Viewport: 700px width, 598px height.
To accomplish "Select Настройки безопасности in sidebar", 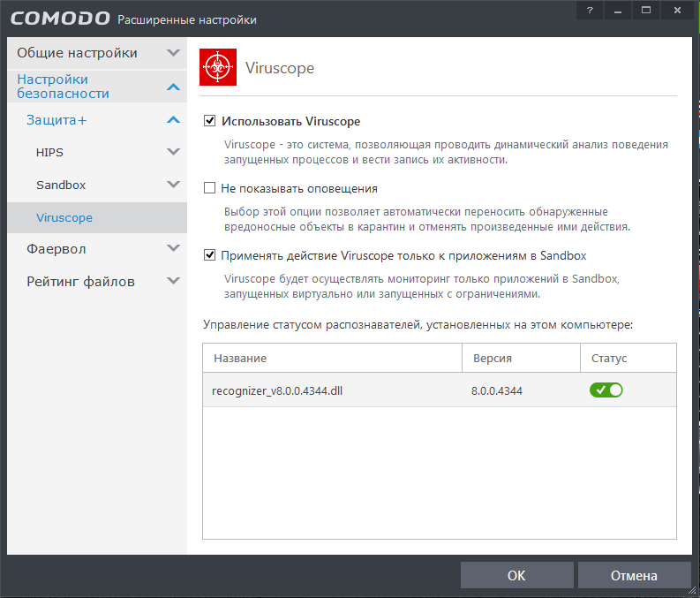I will 97,87.
